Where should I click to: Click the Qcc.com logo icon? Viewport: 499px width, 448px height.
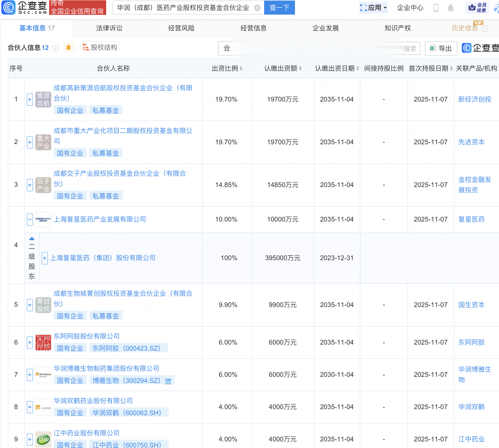point(9,7)
